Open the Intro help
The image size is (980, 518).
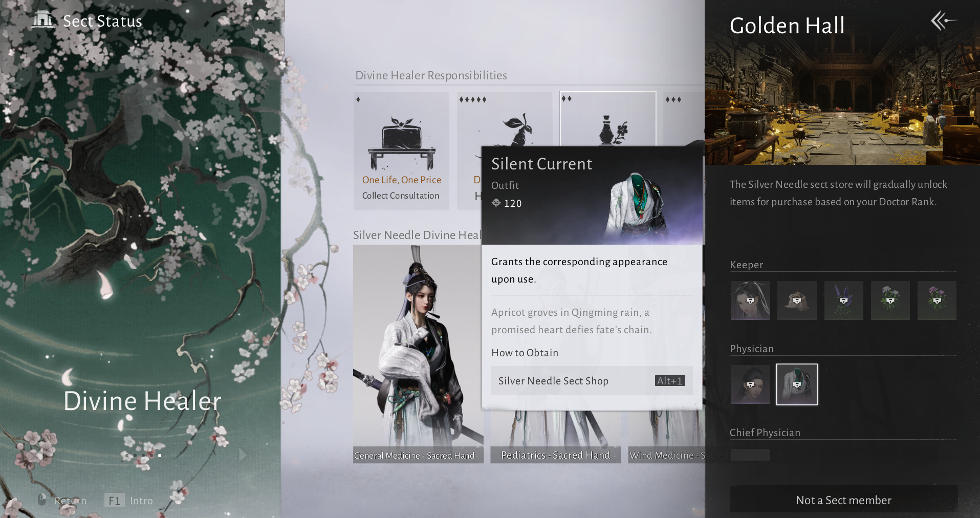[141, 501]
